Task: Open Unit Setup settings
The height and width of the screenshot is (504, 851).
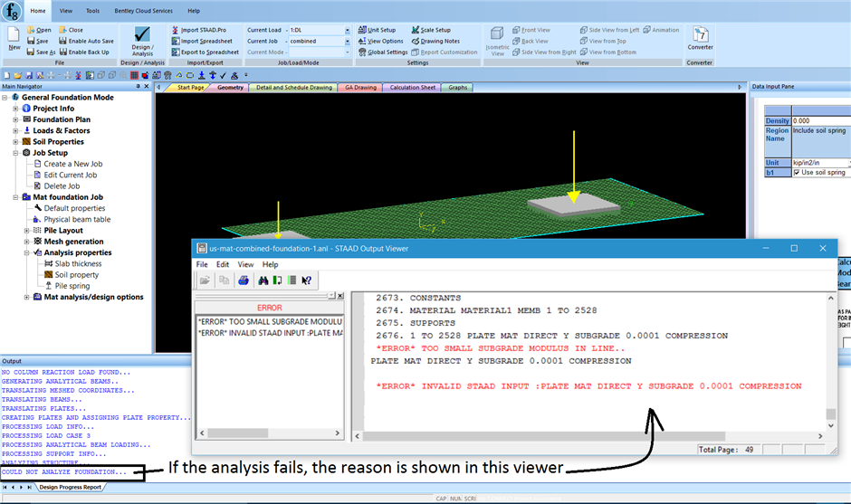Action: [377, 30]
